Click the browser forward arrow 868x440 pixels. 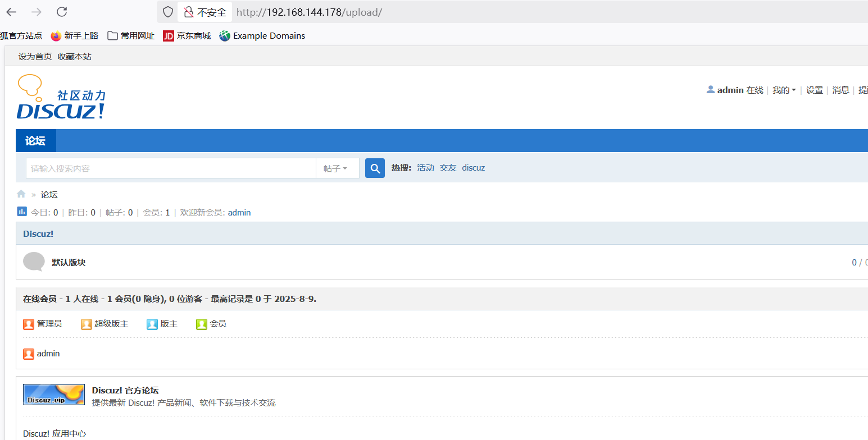click(x=37, y=12)
